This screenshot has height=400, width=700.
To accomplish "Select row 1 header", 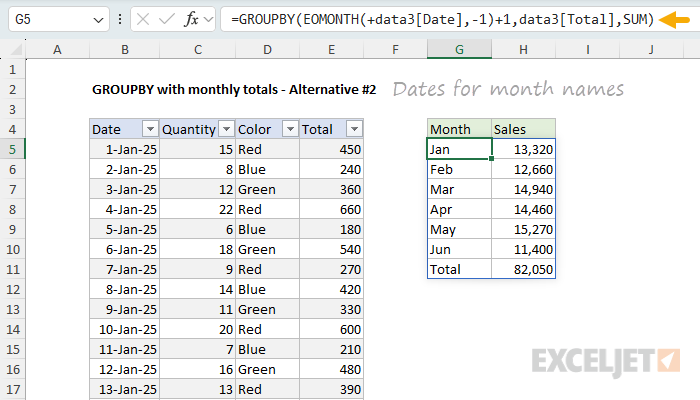I will click(12, 70).
